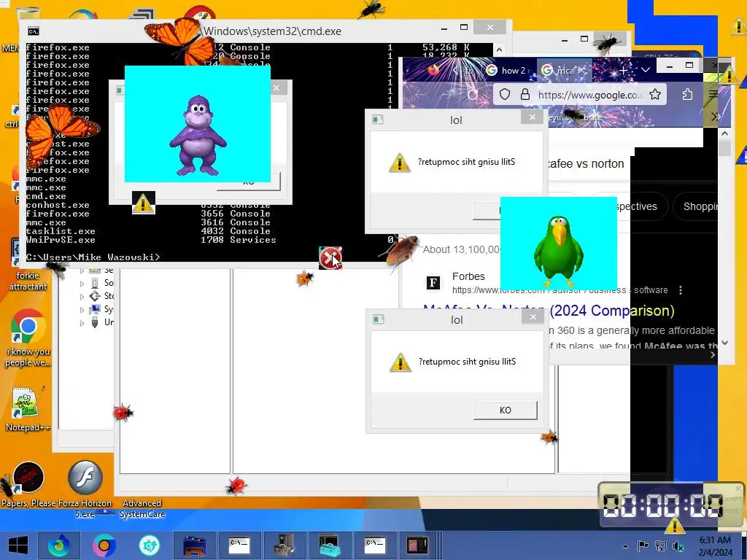Screen dimensions: 747x560
Task: Open the file manager icon in taskbar
Action: [194, 545]
